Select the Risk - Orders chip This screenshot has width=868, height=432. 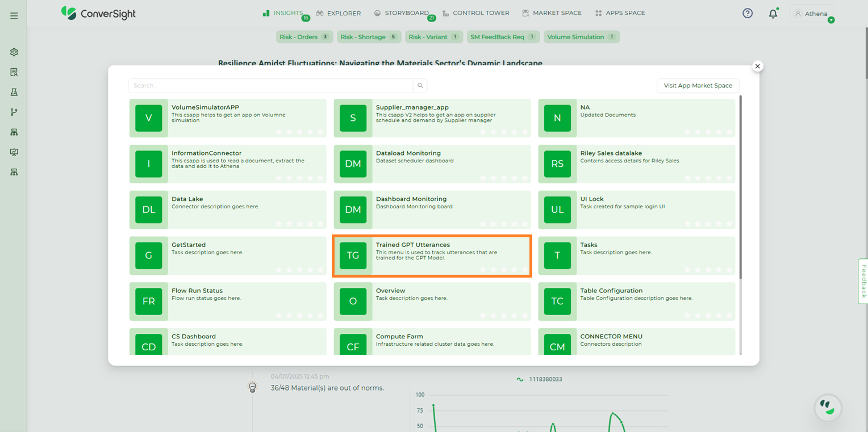coord(304,37)
